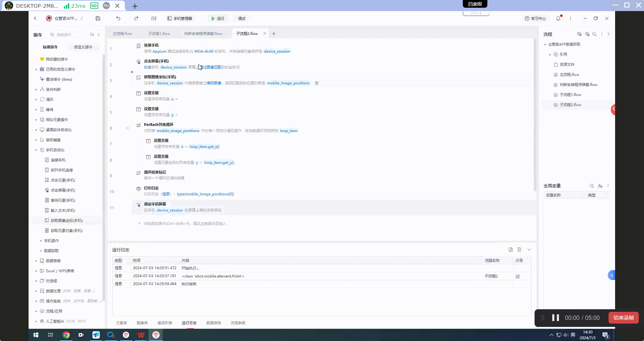644x341 pixels.
Task: Pause the screen recording
Action: (x=556, y=318)
